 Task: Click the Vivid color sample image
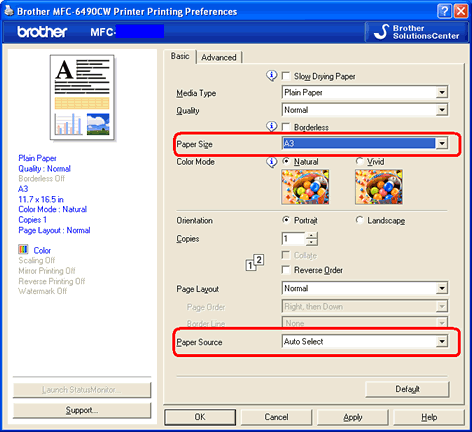379,187
